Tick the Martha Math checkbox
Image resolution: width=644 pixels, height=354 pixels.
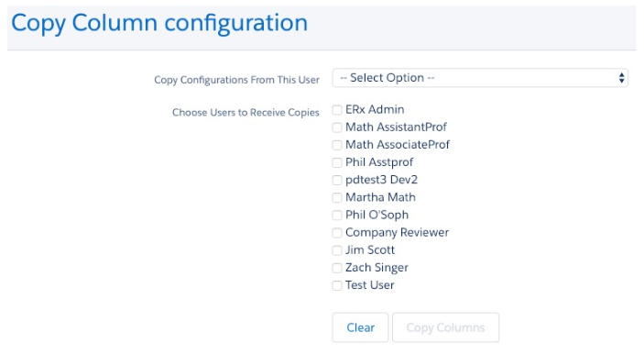[337, 198]
